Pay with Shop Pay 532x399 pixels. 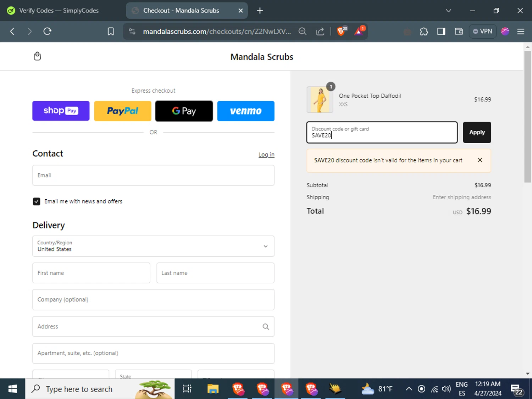[x=61, y=111]
